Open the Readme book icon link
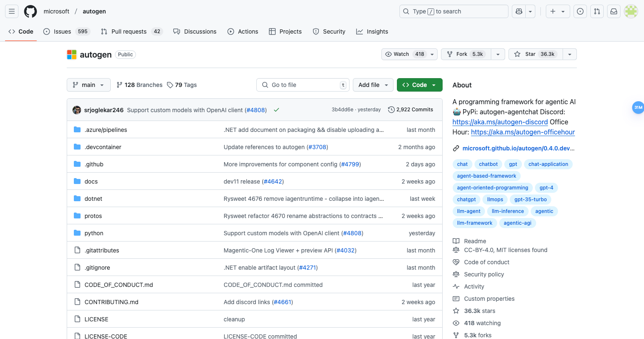 (456, 241)
